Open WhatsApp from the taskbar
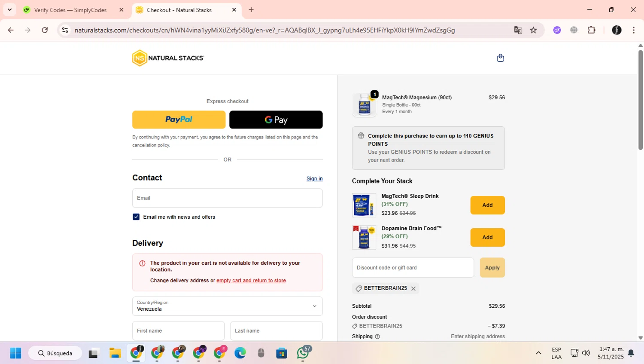Viewport: 644px width, 364px height. [x=303, y=353]
